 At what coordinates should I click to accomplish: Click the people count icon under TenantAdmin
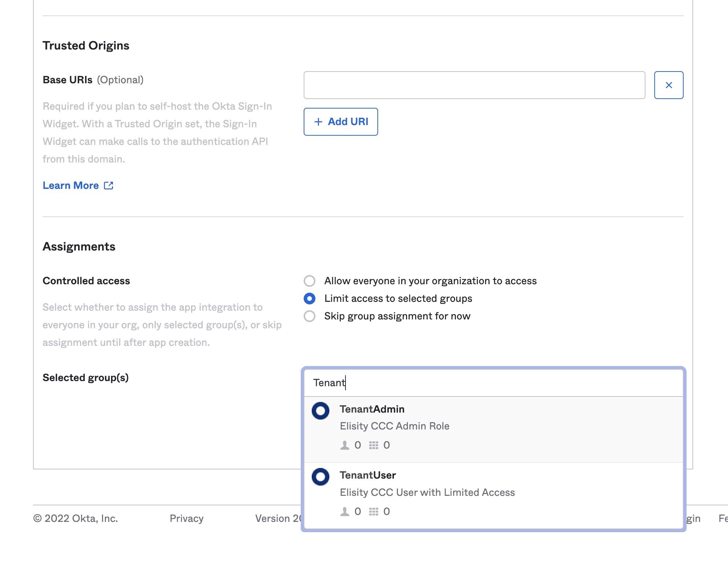345,445
